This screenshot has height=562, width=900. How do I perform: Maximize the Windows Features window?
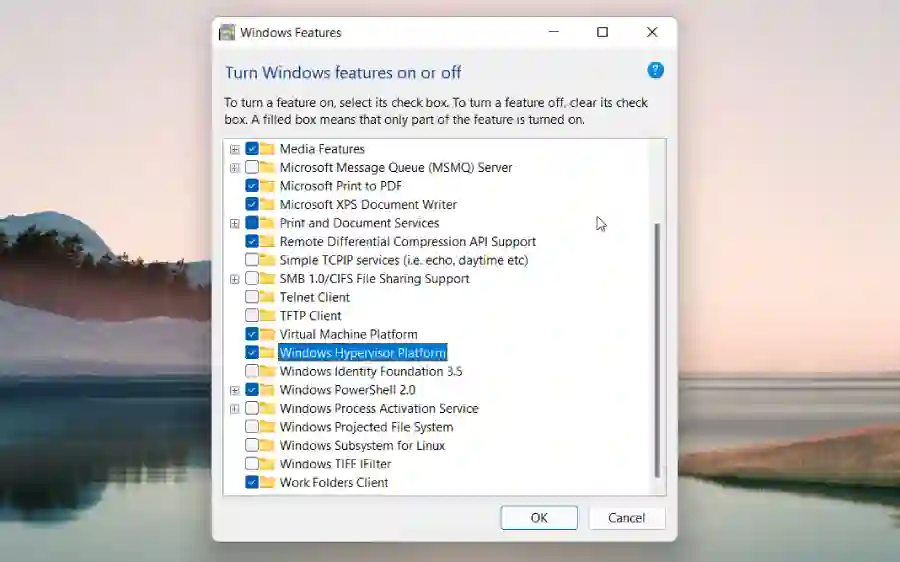click(x=602, y=32)
